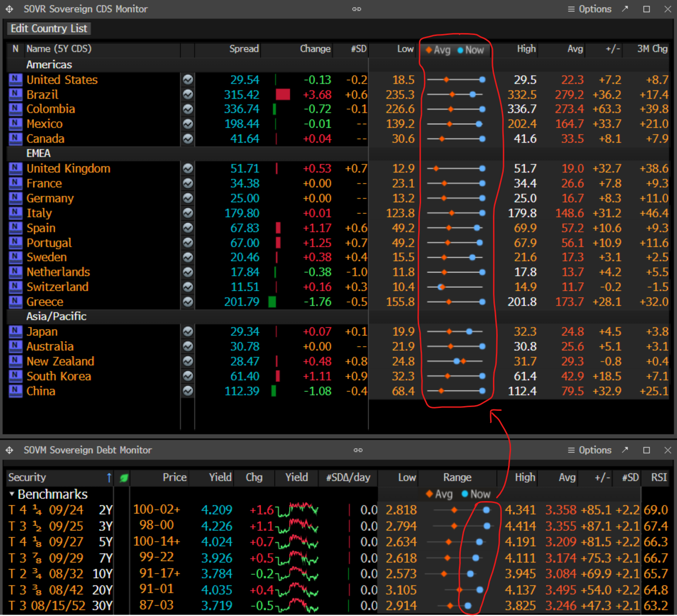The height and width of the screenshot is (616, 677).
Task: Open chart icon for Colombia row
Action: click(x=188, y=109)
